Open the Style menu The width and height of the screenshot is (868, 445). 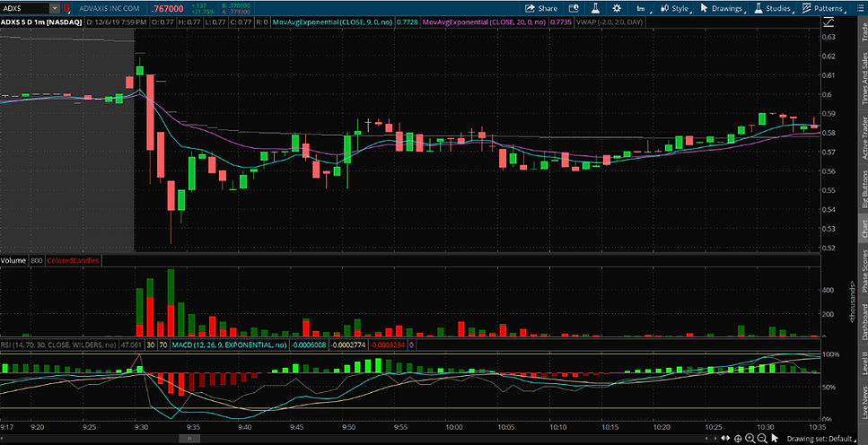pos(675,8)
